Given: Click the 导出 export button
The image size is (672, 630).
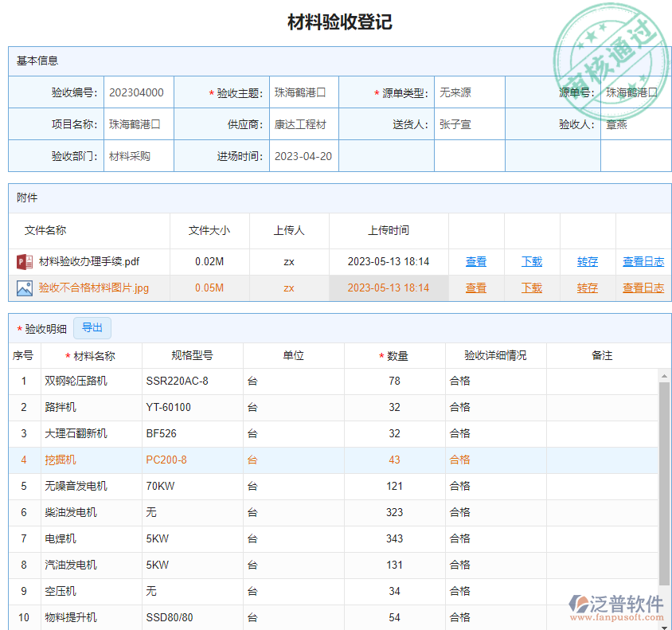Looking at the screenshot, I should click(92, 327).
